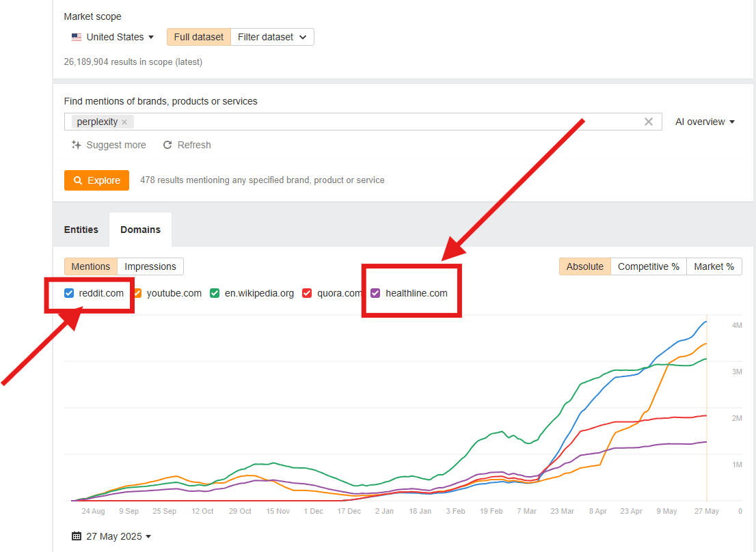
Task: Click the 478 results mentioning text
Action: tap(262, 180)
